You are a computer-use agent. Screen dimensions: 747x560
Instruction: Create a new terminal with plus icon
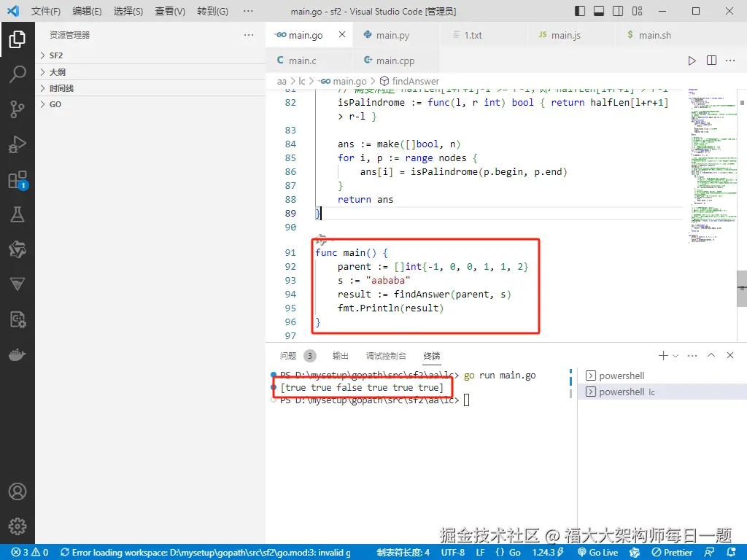pos(662,355)
